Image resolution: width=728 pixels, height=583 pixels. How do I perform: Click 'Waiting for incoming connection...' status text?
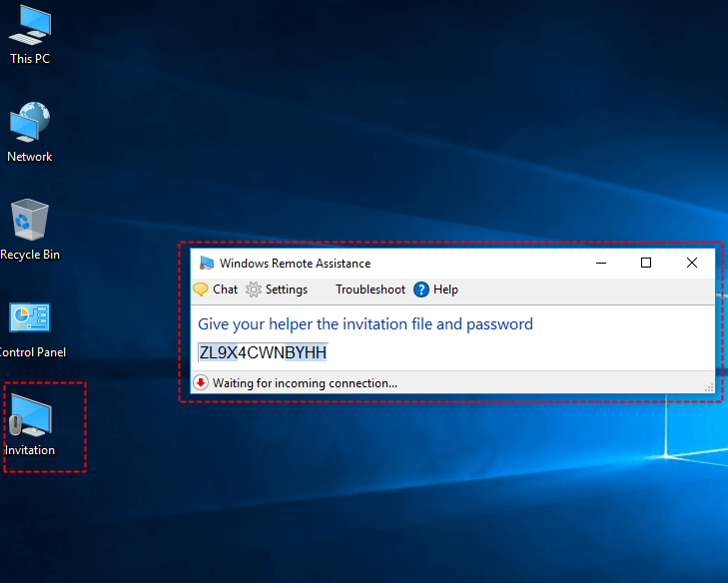pyautogui.click(x=305, y=383)
